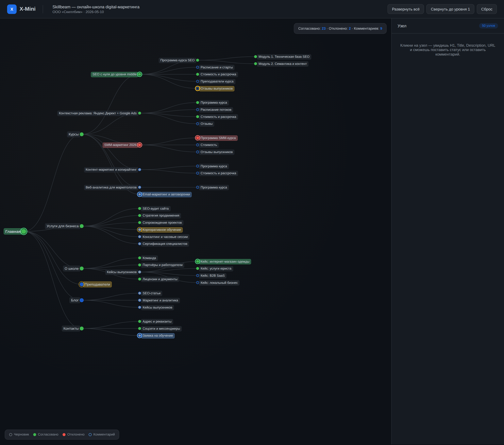Click the green Главная root node circle
Screen dimensions: 504x445
pos(24,231)
